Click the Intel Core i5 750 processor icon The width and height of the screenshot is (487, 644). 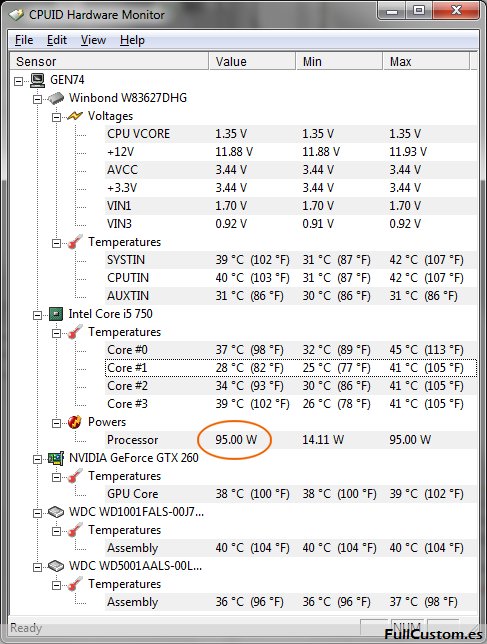[56, 314]
